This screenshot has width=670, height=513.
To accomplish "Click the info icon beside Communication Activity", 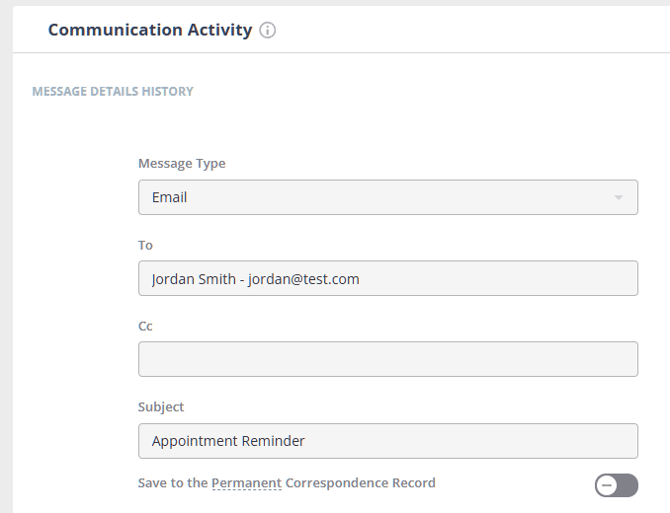I will click(267, 30).
